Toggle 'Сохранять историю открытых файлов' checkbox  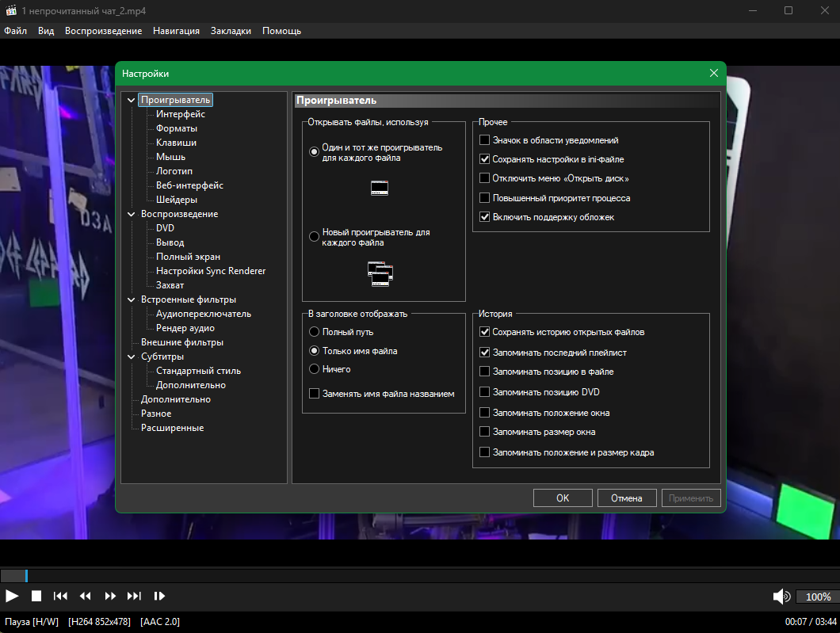tap(484, 332)
